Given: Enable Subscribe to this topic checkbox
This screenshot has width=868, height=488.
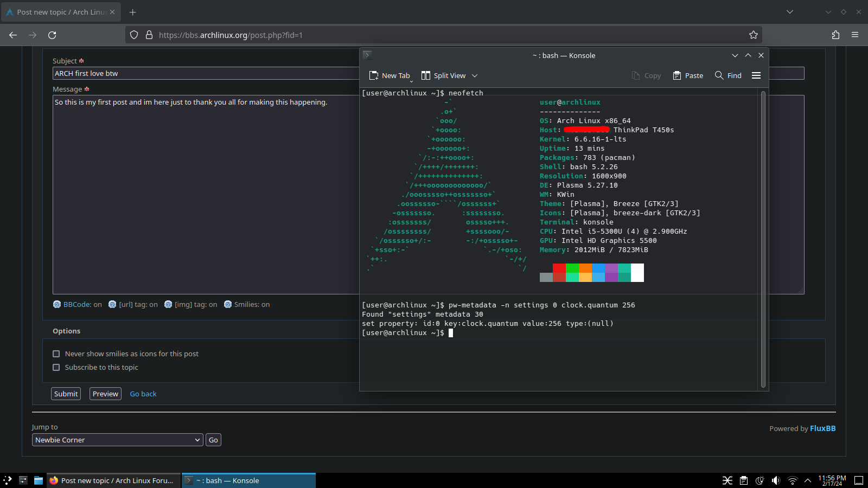Looking at the screenshot, I should click(56, 368).
